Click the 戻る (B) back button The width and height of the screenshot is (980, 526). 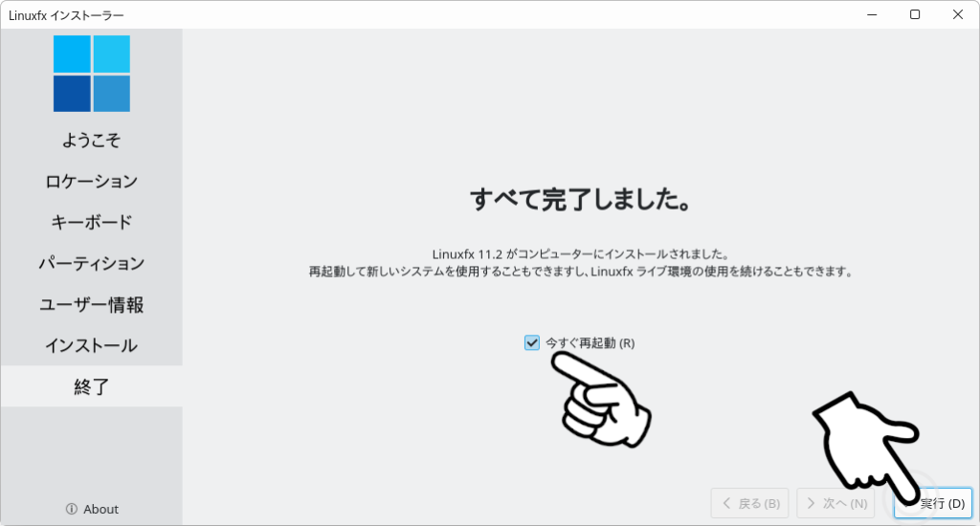tap(750, 503)
